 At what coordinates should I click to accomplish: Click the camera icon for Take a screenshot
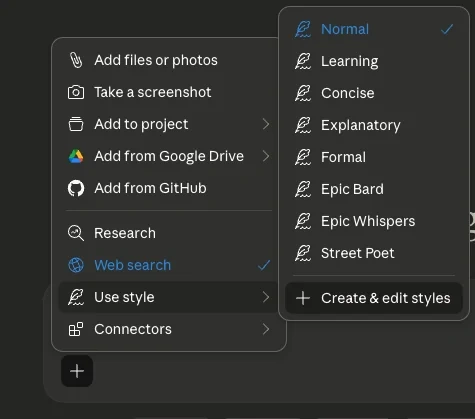click(76, 92)
